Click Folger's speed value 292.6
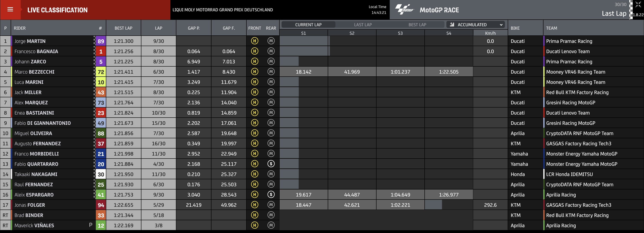The width and height of the screenshot is (644, 233). tap(490, 205)
